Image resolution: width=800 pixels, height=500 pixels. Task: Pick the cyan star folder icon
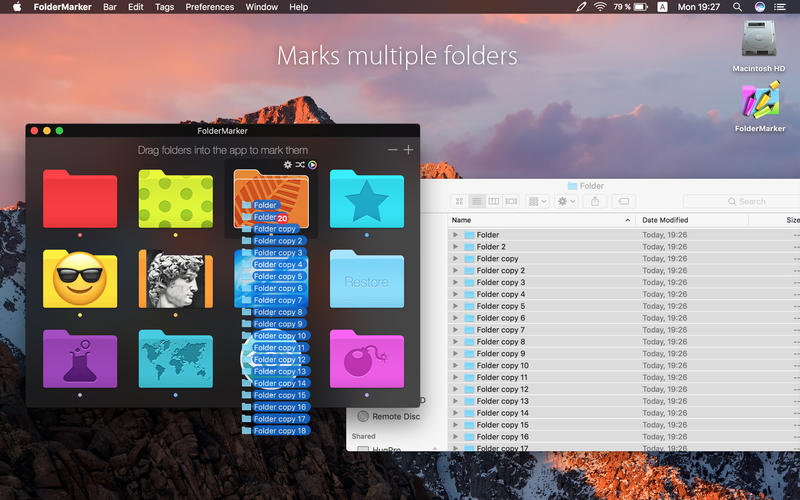pos(367,199)
